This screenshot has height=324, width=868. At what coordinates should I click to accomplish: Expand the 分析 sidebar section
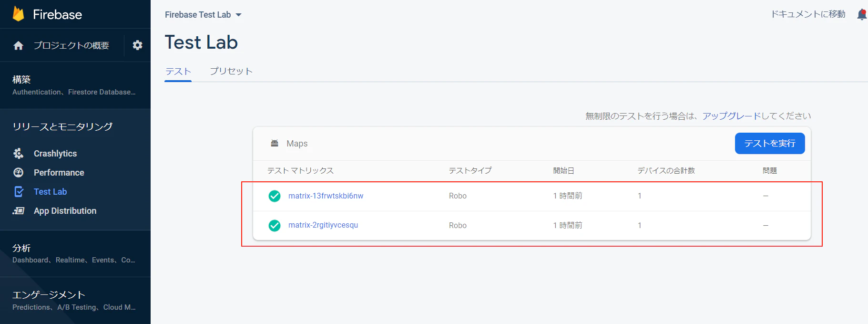coord(75,253)
